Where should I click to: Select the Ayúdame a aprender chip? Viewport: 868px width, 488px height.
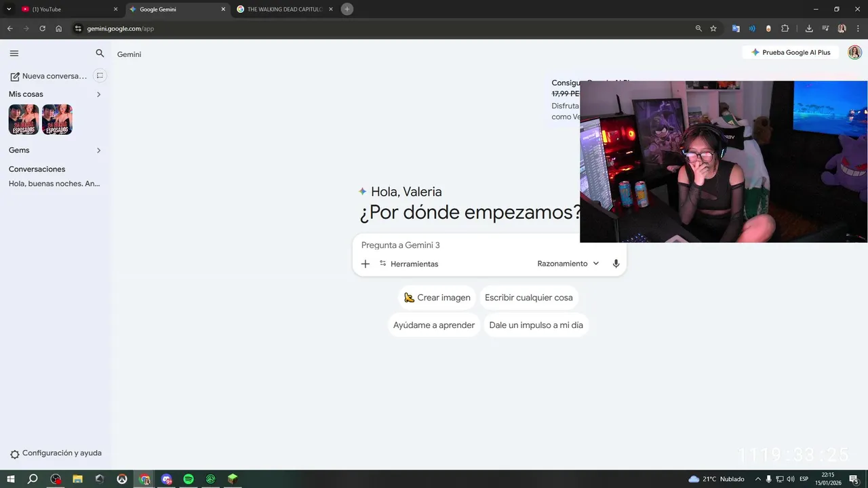click(x=434, y=325)
